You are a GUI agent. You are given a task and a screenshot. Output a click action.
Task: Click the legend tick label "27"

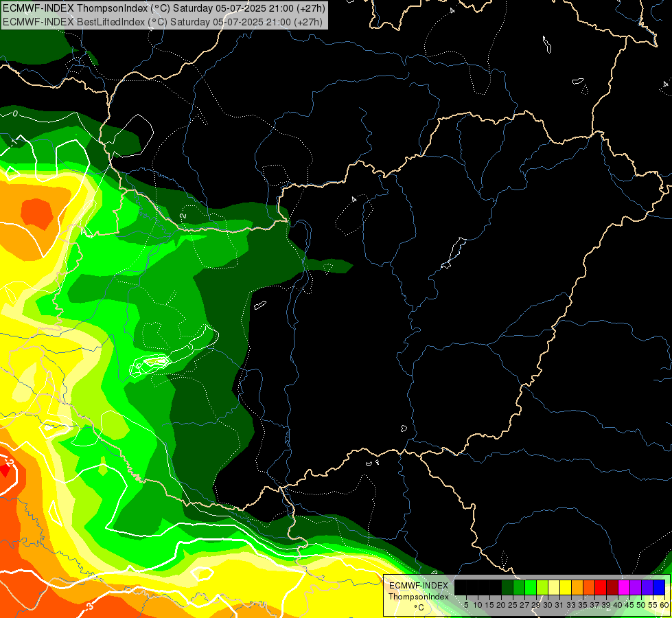click(x=524, y=605)
